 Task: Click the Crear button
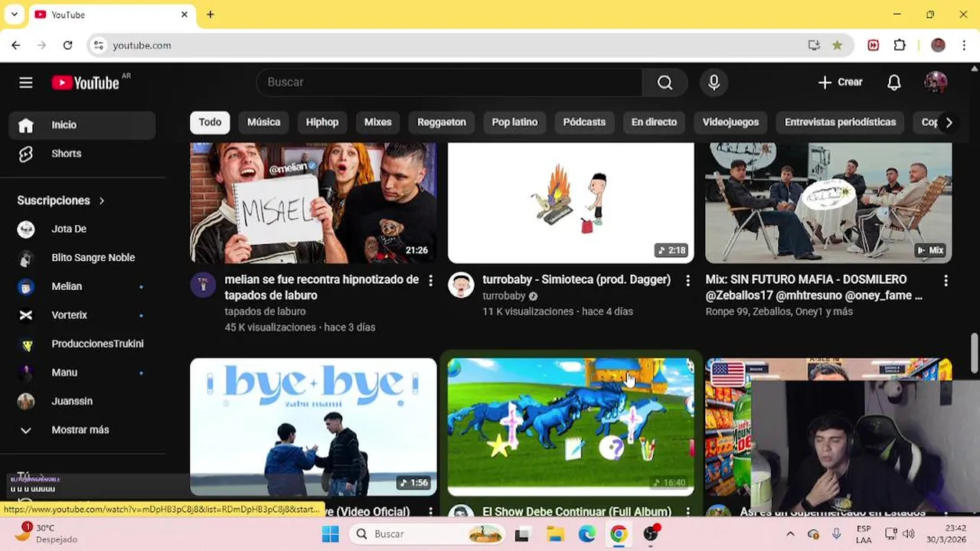(x=840, y=83)
